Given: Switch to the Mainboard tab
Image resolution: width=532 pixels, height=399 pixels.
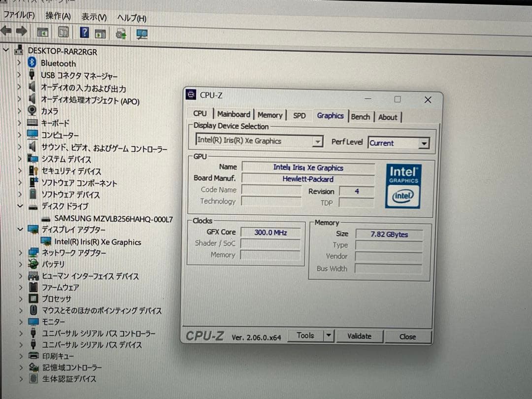Looking at the screenshot, I should click(x=234, y=114).
